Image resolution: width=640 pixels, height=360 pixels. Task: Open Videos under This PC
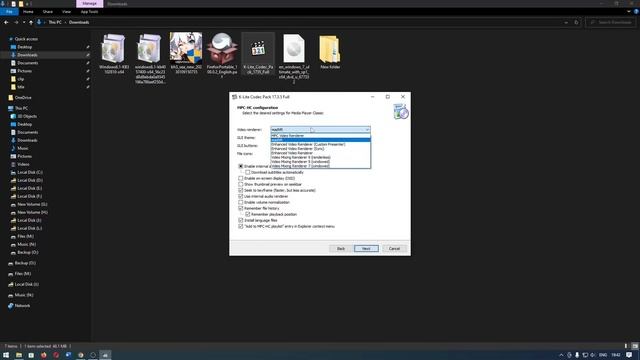click(x=23, y=164)
